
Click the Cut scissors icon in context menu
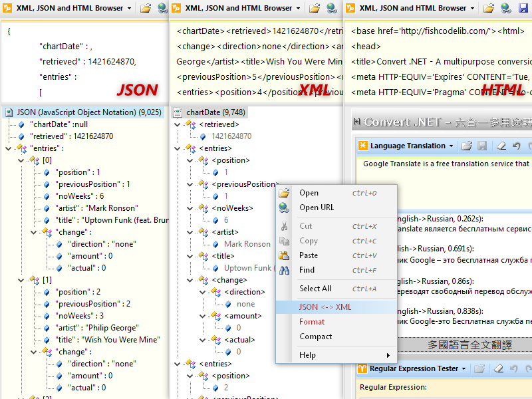tap(284, 226)
